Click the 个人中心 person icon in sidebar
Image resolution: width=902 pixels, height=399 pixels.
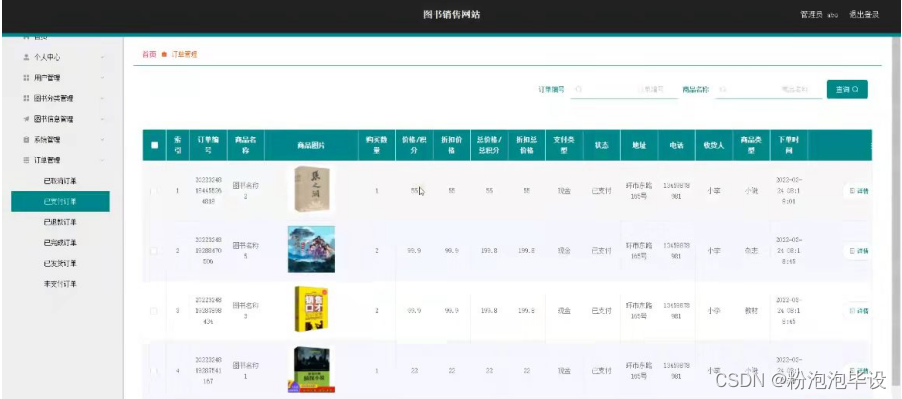(x=26, y=57)
